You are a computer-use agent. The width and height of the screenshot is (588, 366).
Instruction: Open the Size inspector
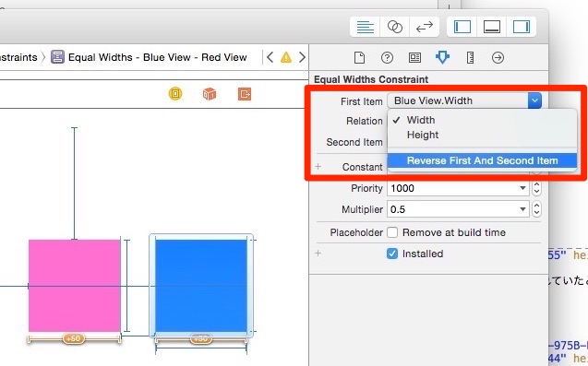470,58
